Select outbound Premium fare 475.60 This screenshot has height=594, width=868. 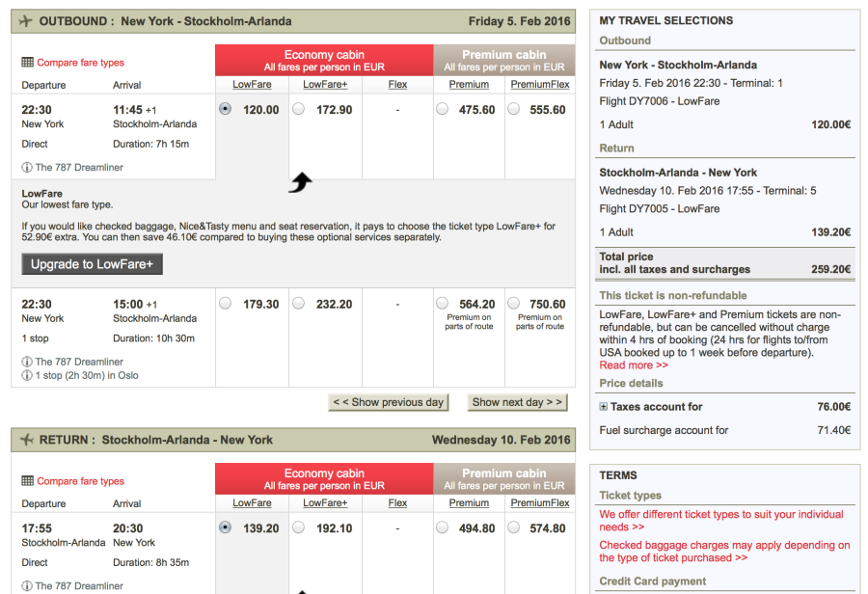click(x=442, y=110)
